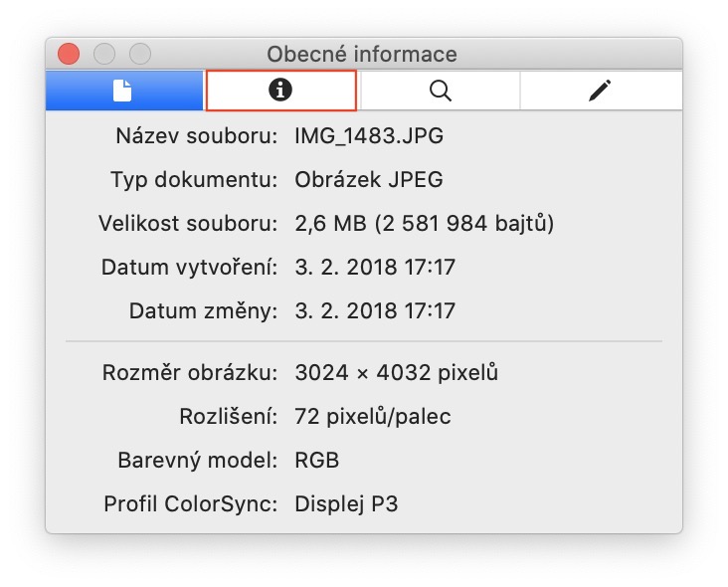
Task: Click the "Velikost souboru:" label
Action: [x=188, y=224]
